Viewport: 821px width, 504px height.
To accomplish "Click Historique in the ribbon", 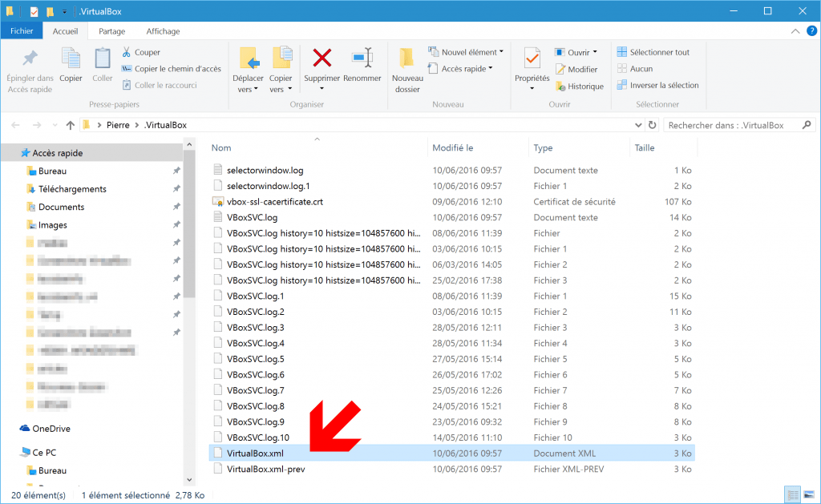I will pyautogui.click(x=579, y=87).
